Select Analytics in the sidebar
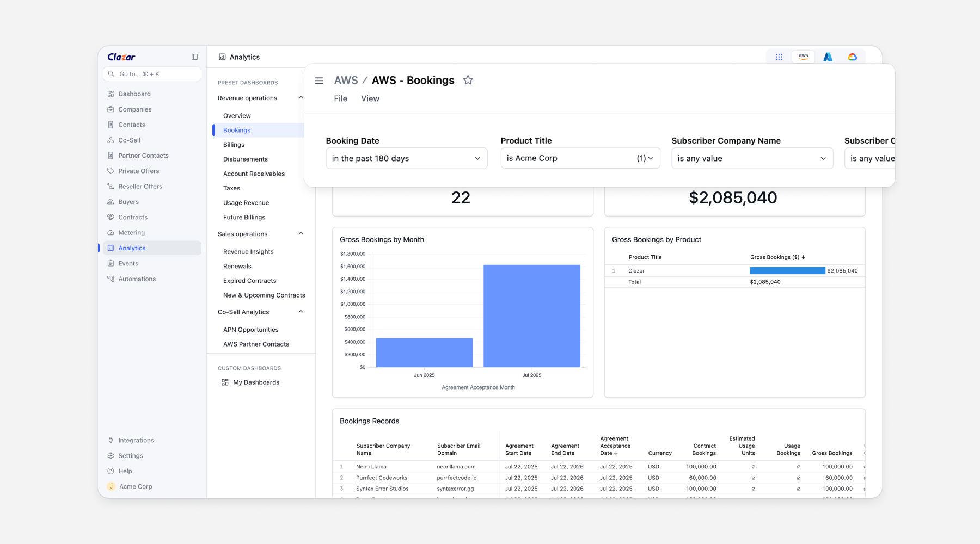980x544 pixels. pos(152,248)
